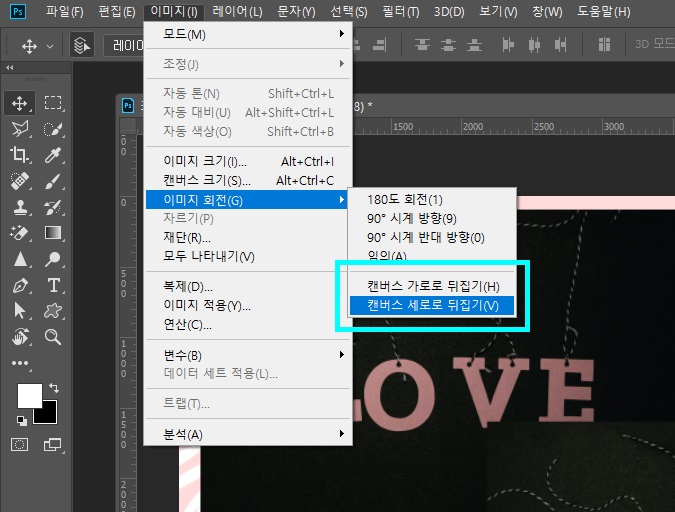Screen dimensions: 675x512
Task: Select the Path Selection tool
Action: point(19,310)
